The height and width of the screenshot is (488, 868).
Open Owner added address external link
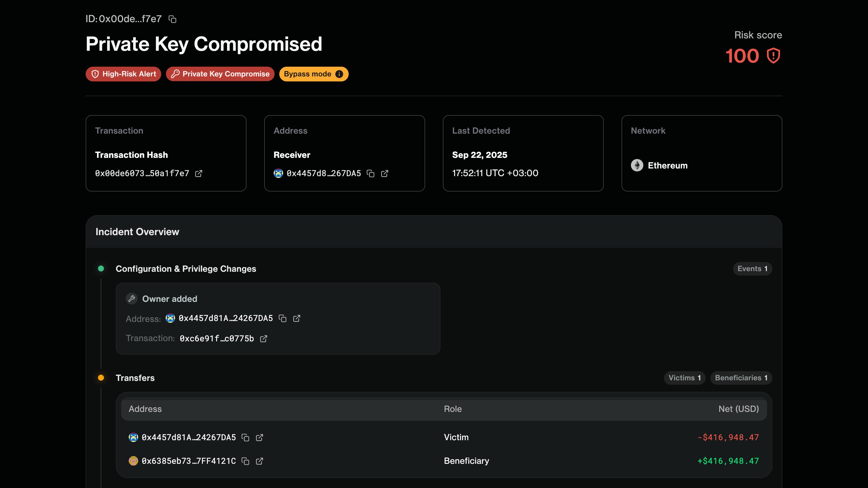(296, 319)
